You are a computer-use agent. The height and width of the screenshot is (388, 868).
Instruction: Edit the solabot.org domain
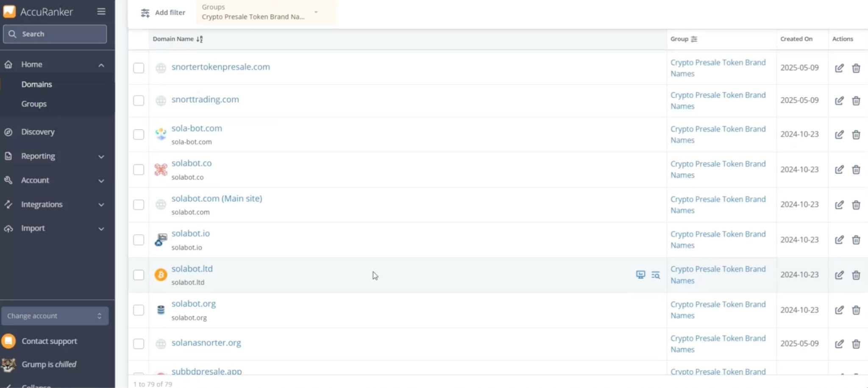point(839,310)
